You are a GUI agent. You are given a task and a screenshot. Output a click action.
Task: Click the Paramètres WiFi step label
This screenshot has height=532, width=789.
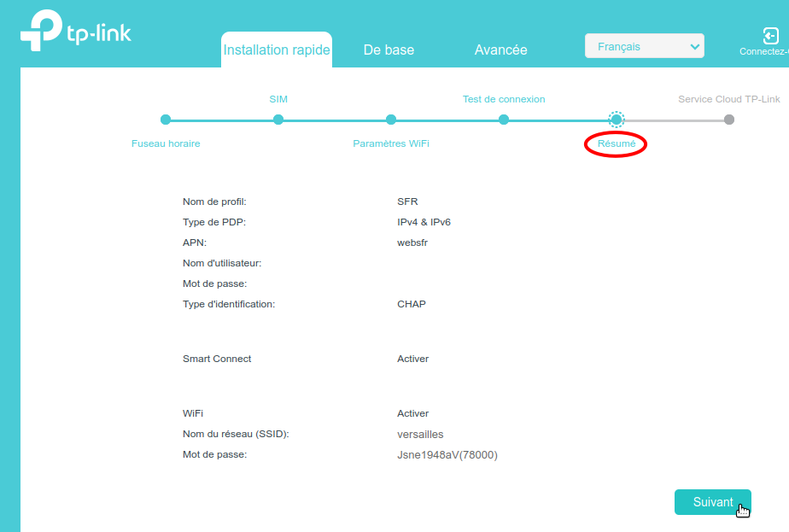click(391, 143)
